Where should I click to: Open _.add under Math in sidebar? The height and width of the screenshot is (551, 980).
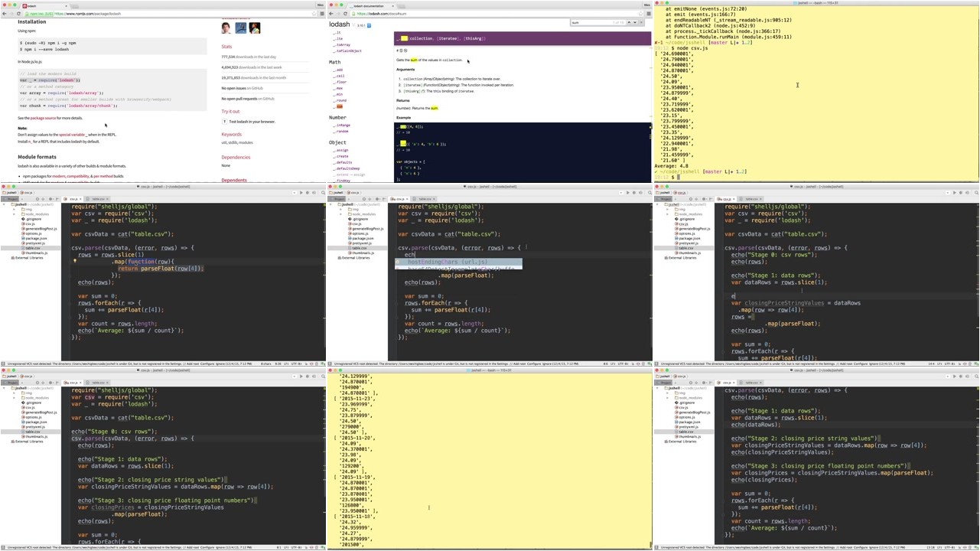[338, 70]
